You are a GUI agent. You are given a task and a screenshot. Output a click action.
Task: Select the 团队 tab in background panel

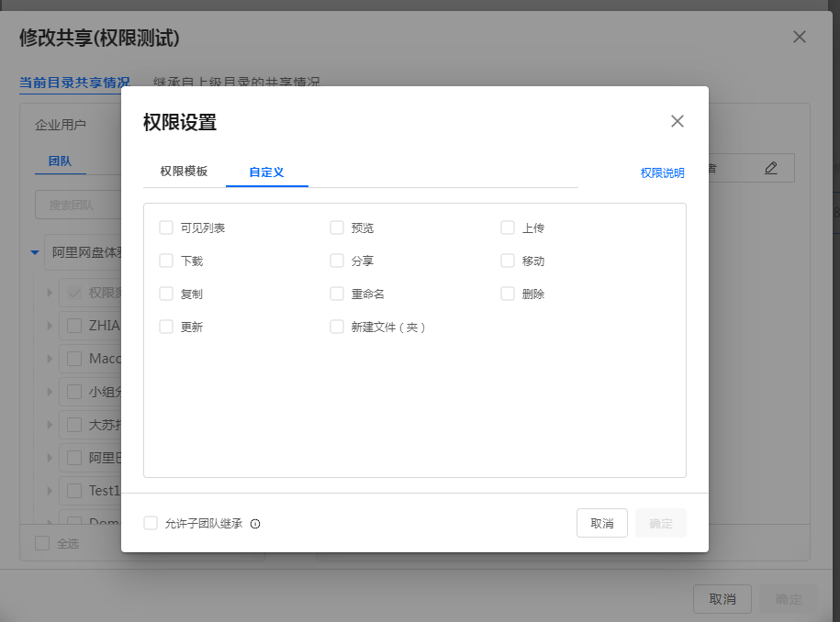pyautogui.click(x=60, y=161)
